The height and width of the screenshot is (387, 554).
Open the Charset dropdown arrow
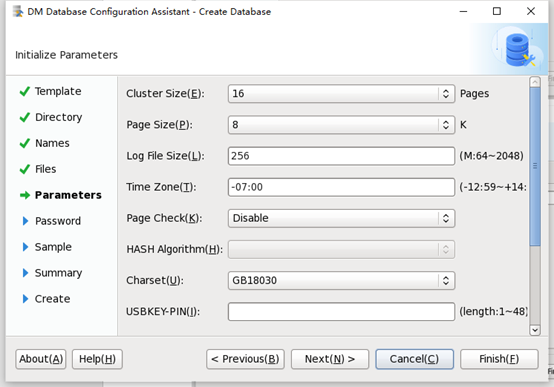[446, 280]
